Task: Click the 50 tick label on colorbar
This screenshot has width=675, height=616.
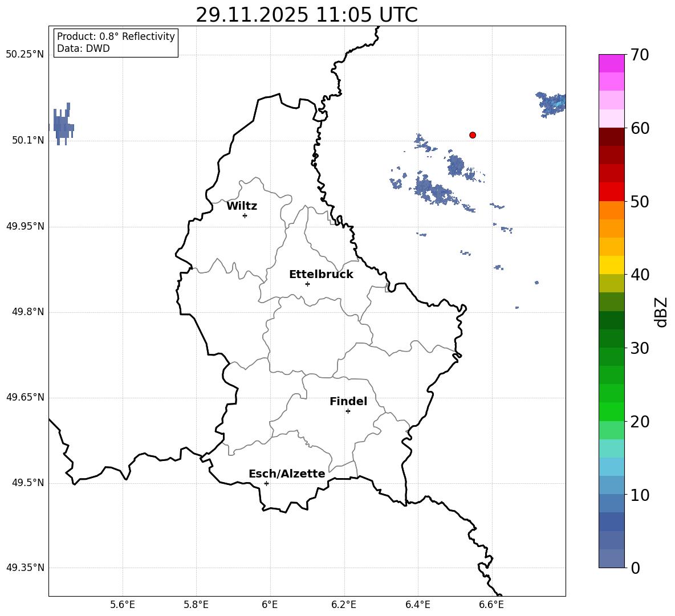Action: coord(640,201)
